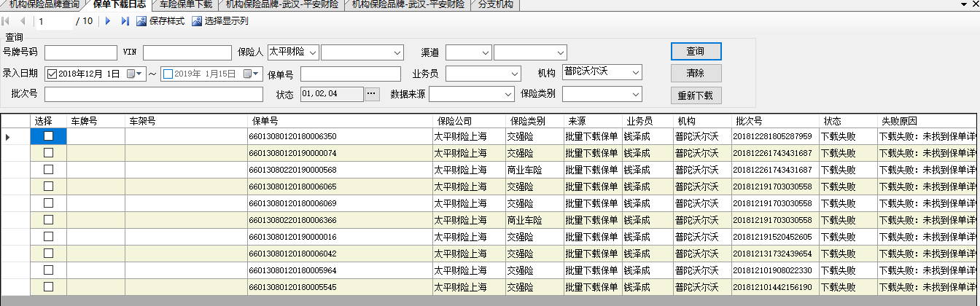Sort by 状态 column header in table

[x=848, y=121]
